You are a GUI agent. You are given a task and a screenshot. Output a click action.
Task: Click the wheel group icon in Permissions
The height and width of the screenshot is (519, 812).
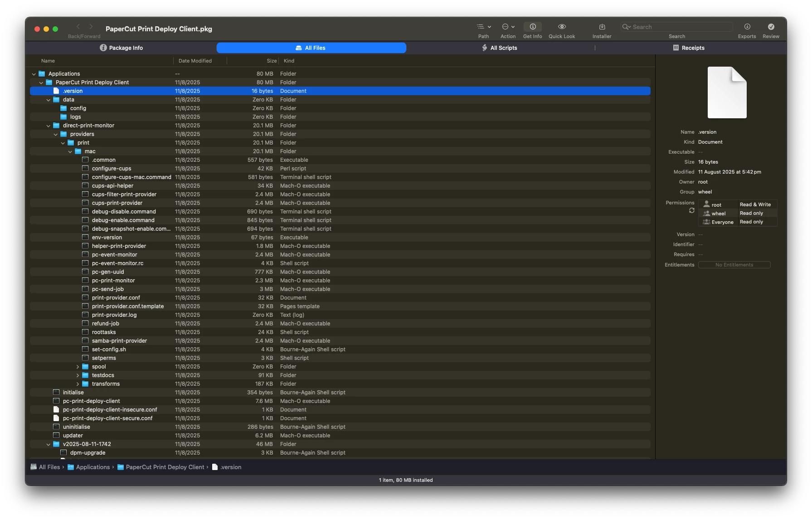(x=706, y=213)
